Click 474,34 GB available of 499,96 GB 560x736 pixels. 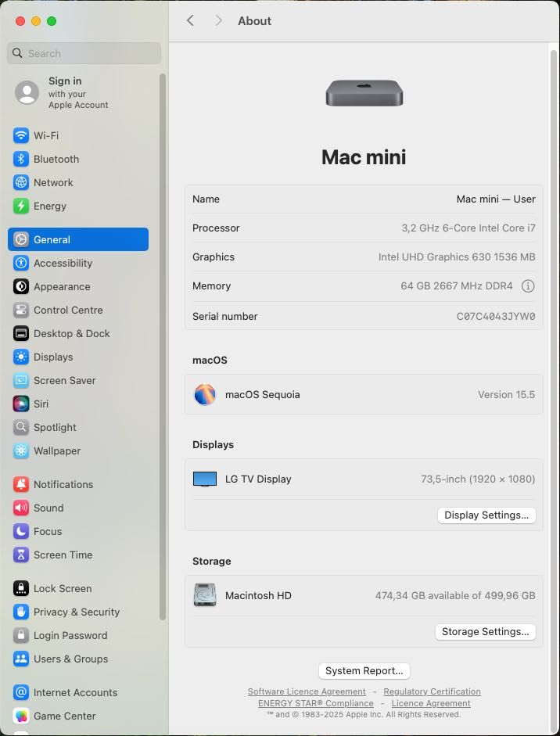click(x=455, y=596)
